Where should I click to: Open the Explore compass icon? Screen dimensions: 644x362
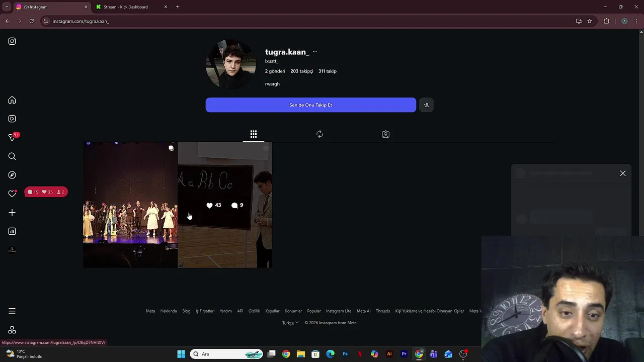click(12, 175)
